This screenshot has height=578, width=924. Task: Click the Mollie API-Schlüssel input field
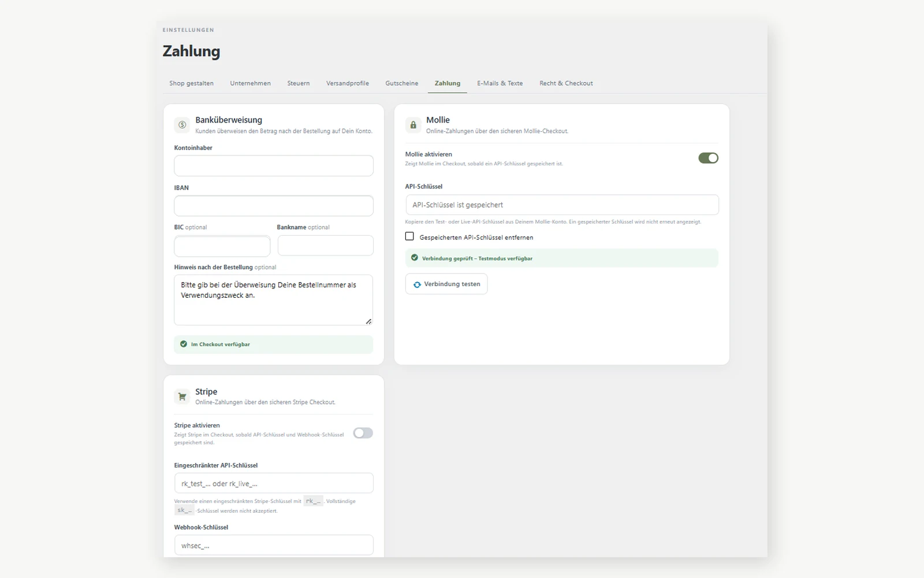[562, 205]
